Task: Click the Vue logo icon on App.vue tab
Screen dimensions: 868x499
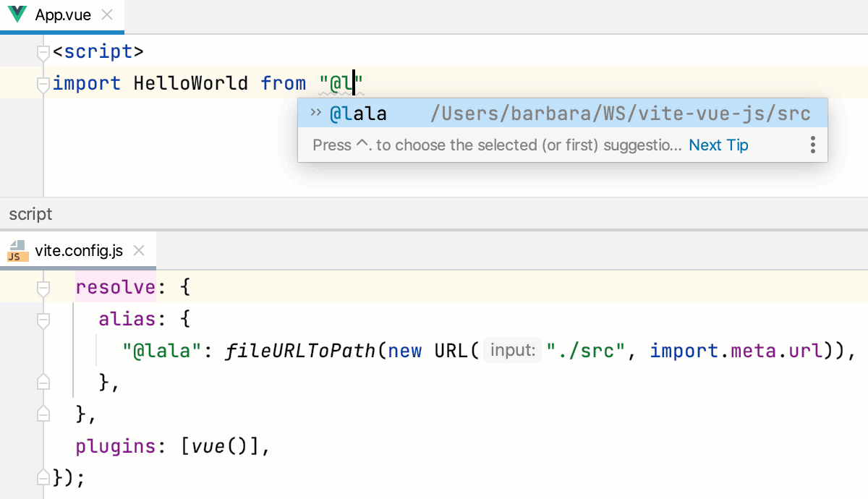Action: pos(16,14)
